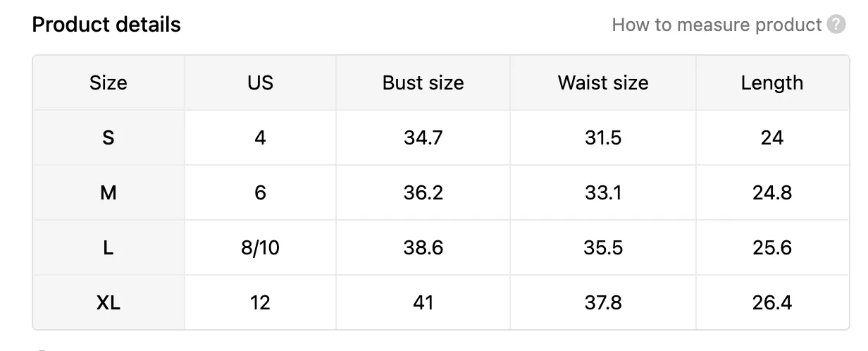Select the XL size row label
This screenshot has width=868, height=351.
108,302
